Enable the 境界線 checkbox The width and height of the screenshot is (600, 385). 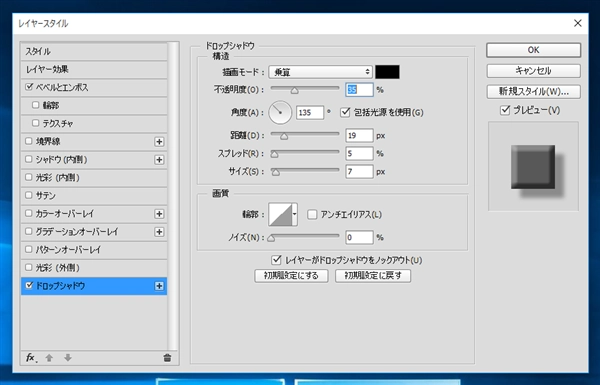point(29,141)
